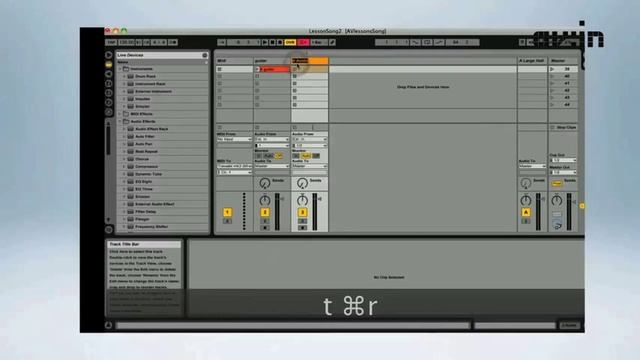Open Master Out dropdown
The image size is (640, 360).
point(563,172)
